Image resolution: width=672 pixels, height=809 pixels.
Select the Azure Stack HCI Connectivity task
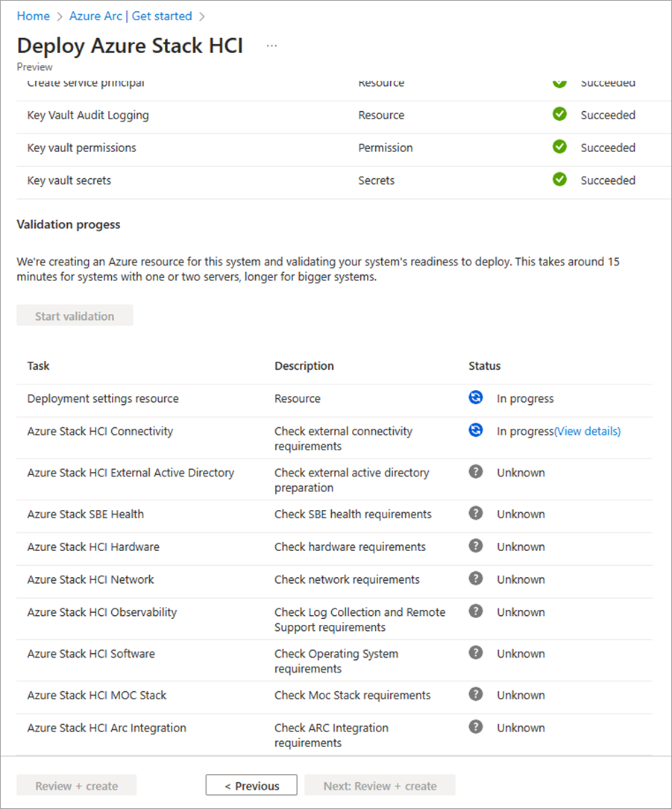[x=100, y=431]
